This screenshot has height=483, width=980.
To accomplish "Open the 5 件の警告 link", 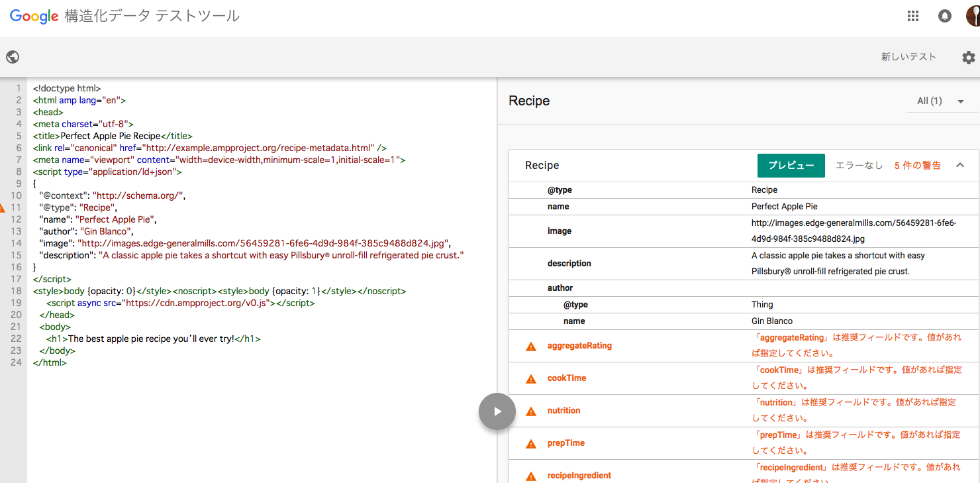I will point(917,165).
